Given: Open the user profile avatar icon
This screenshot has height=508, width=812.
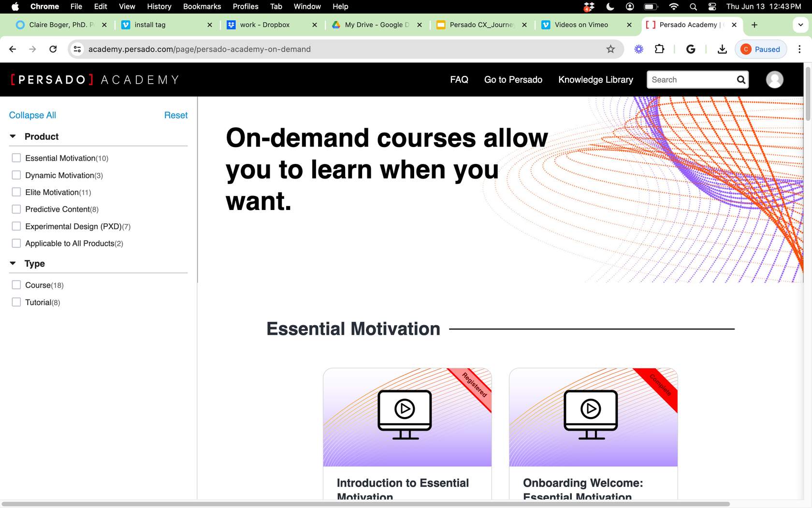Looking at the screenshot, I should coord(774,80).
